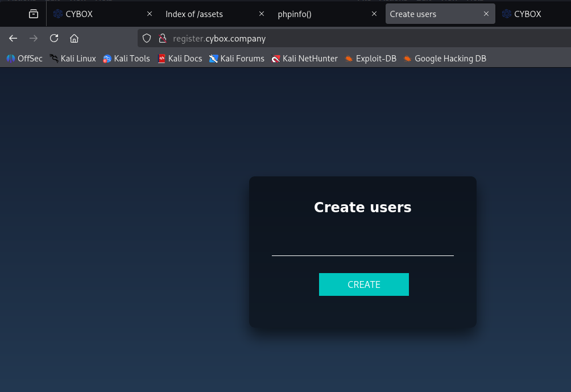The height and width of the screenshot is (392, 571).
Task: Open the Exploit-DB bookmark
Action: 370,58
